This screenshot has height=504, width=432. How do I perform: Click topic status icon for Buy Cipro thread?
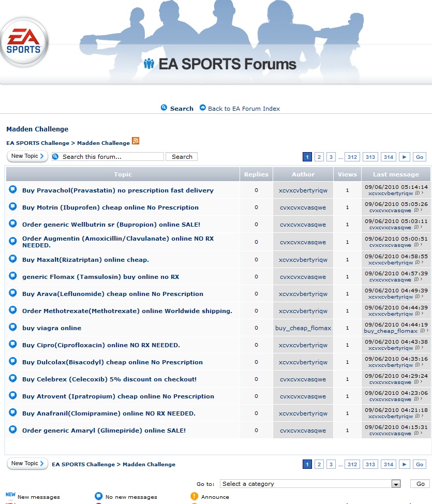[x=13, y=344]
